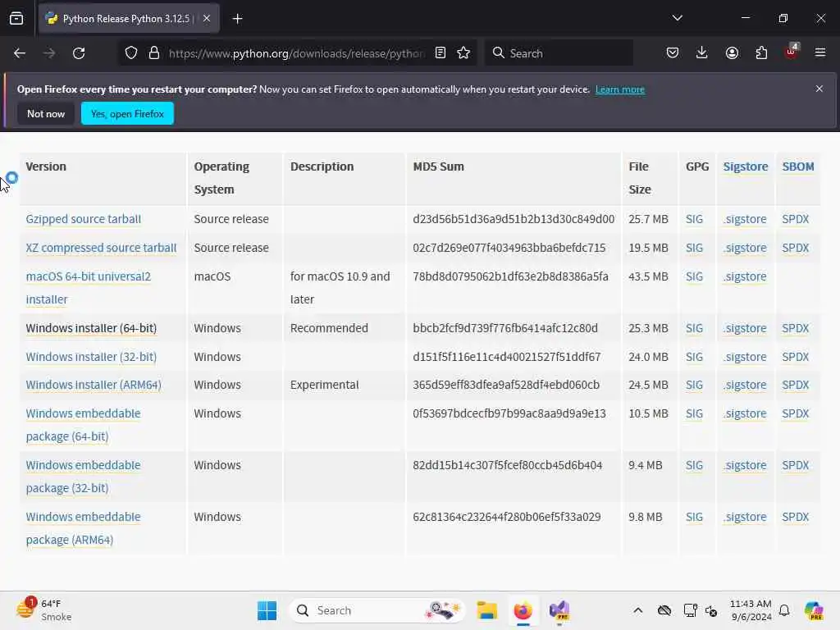Download Windows embeddable package (ARM64)

(83, 528)
